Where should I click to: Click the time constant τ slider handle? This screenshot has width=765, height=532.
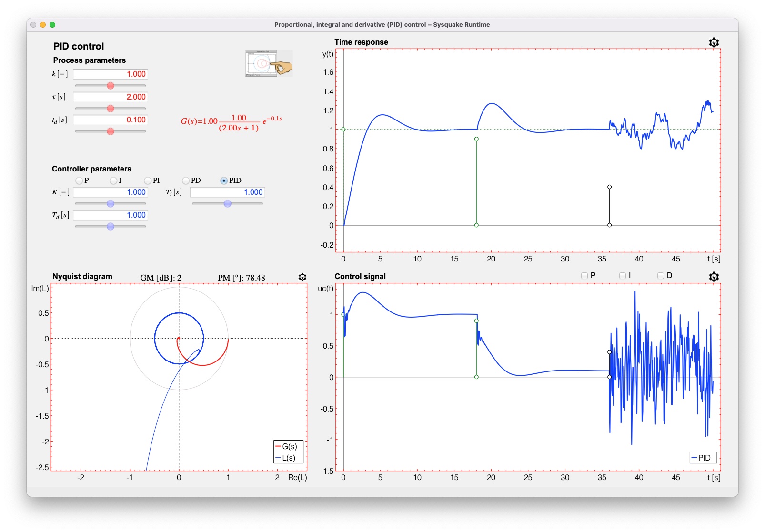tap(111, 109)
